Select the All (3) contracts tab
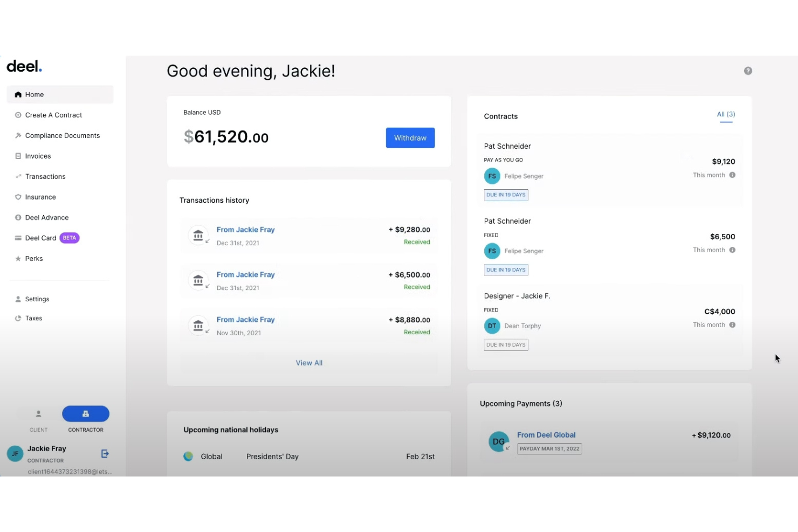This screenshot has width=798, height=532. pyautogui.click(x=726, y=114)
